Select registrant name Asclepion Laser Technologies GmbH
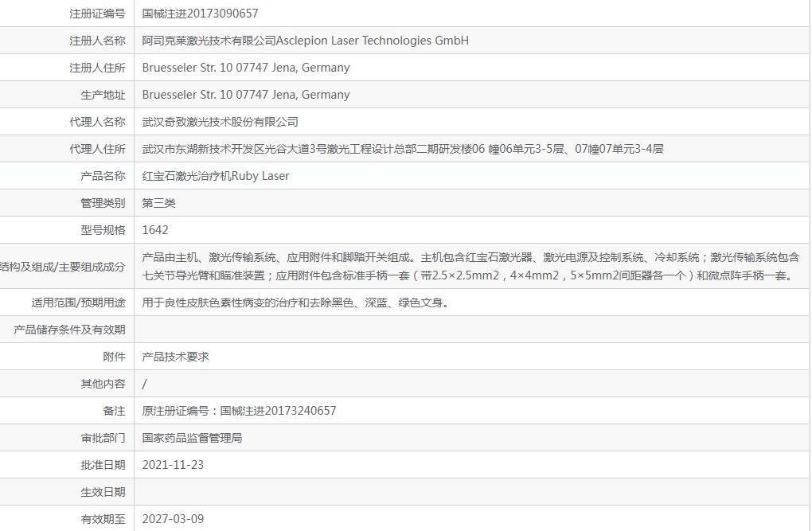Image resolution: width=812 pixels, height=531 pixels. (373, 41)
